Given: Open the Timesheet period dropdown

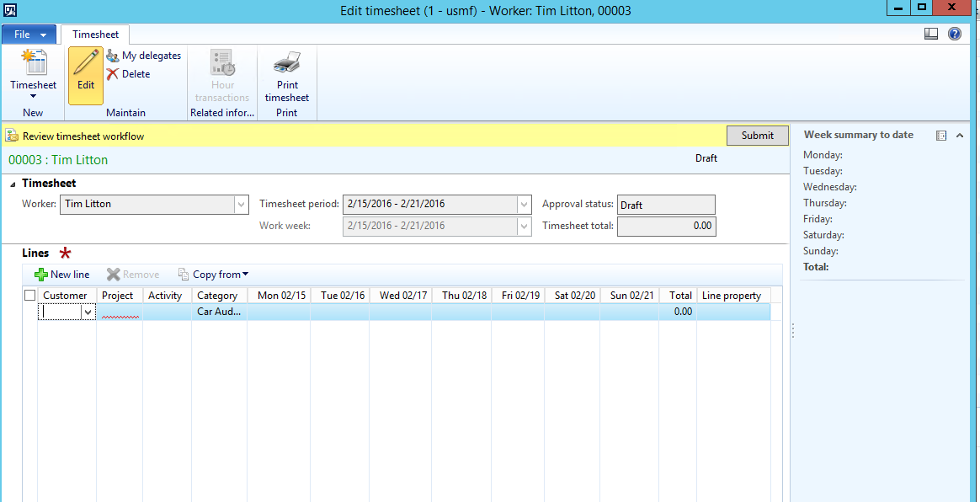Looking at the screenshot, I should pyautogui.click(x=525, y=205).
